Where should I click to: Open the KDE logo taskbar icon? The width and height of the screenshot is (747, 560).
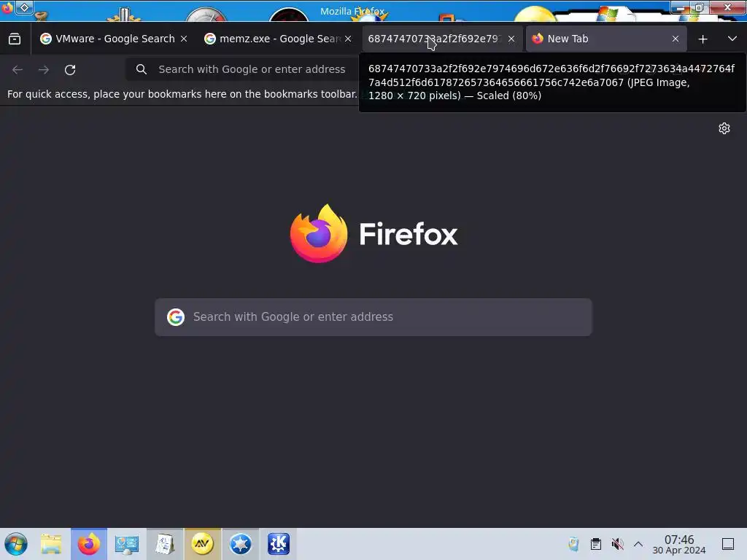278,544
